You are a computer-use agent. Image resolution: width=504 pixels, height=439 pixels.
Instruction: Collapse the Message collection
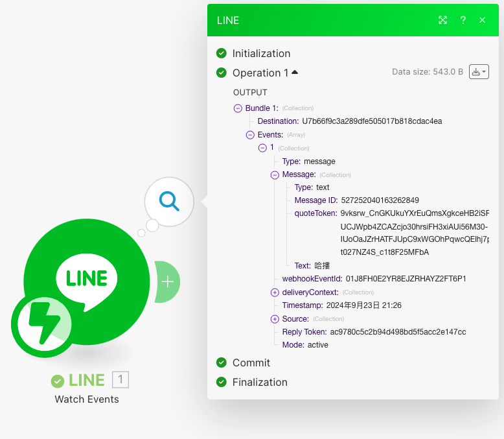click(x=275, y=175)
